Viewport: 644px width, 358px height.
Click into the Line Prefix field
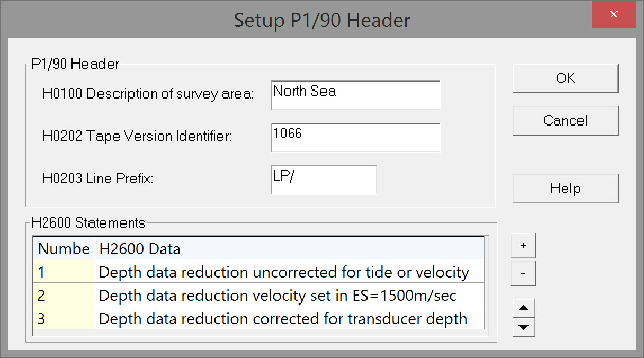pos(324,180)
